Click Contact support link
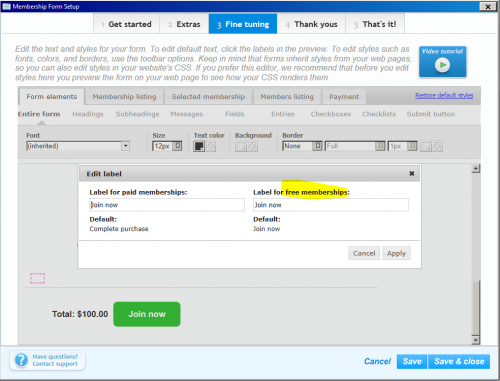This screenshot has width=500, height=381. click(55, 364)
